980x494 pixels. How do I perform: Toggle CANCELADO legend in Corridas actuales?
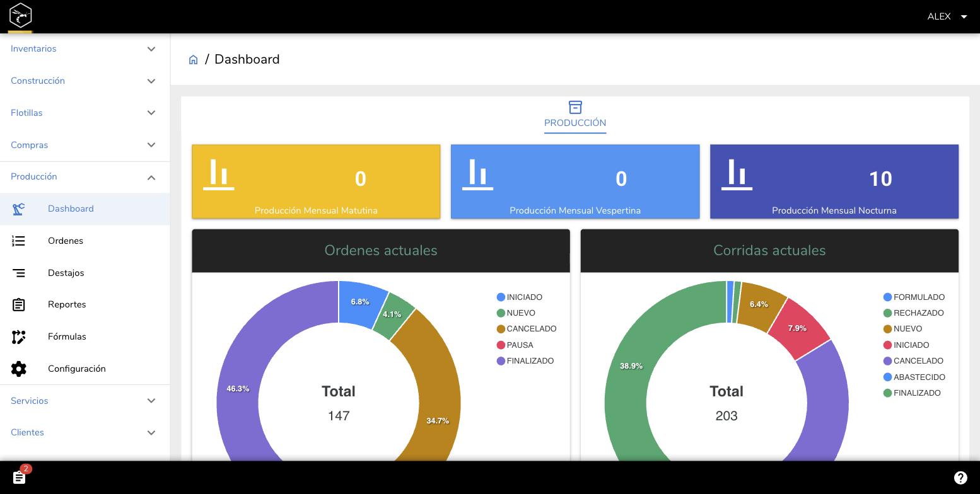(x=913, y=361)
